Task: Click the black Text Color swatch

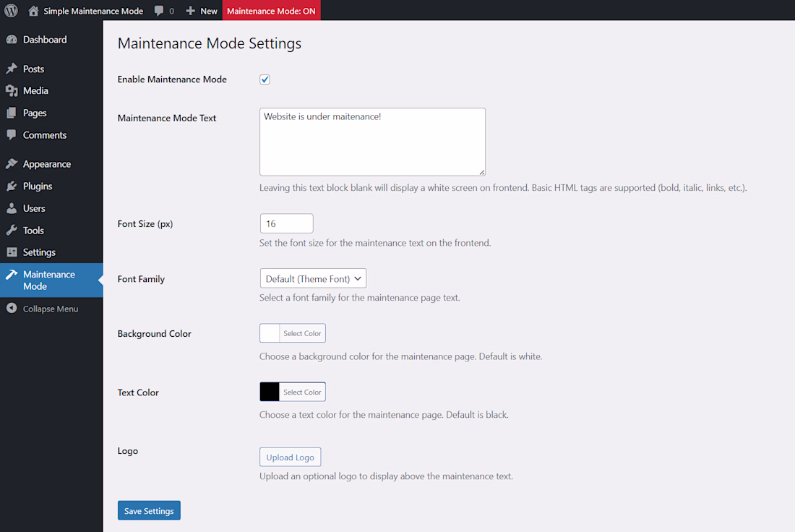Action: [270, 392]
